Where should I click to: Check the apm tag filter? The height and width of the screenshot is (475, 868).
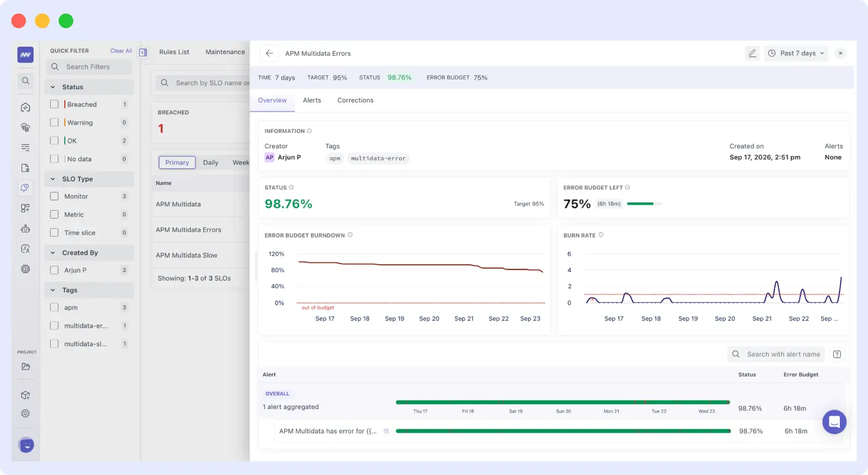pyautogui.click(x=54, y=307)
